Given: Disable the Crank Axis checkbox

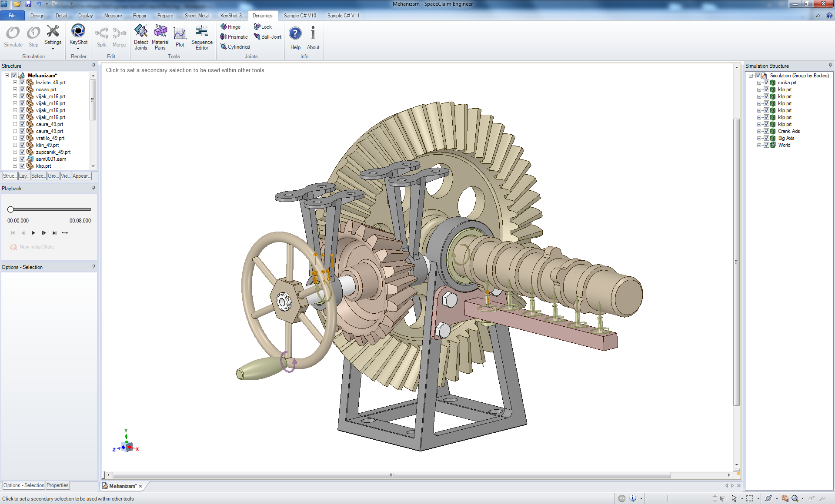Looking at the screenshot, I should [x=766, y=131].
